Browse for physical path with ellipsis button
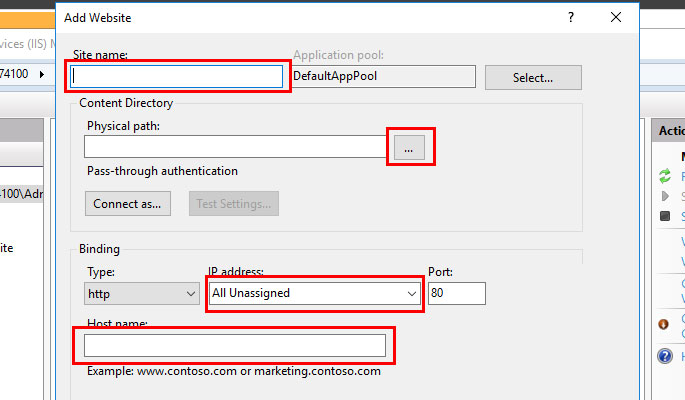The width and height of the screenshot is (685, 400). 409,148
